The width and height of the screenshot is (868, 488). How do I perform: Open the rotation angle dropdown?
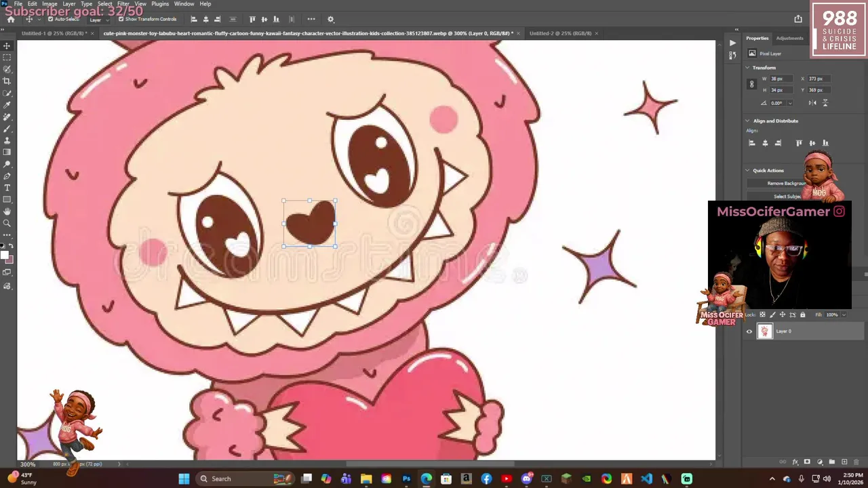click(x=790, y=103)
